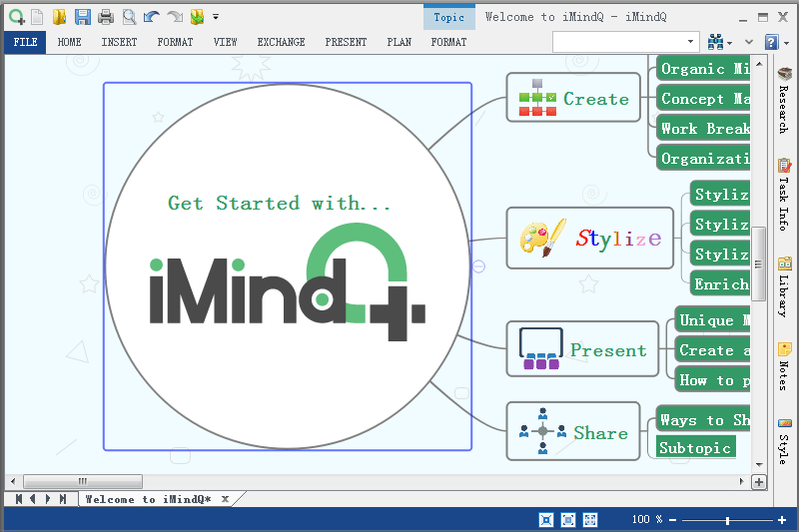799x532 pixels.
Task: Select the Share topic
Action: pos(573,431)
